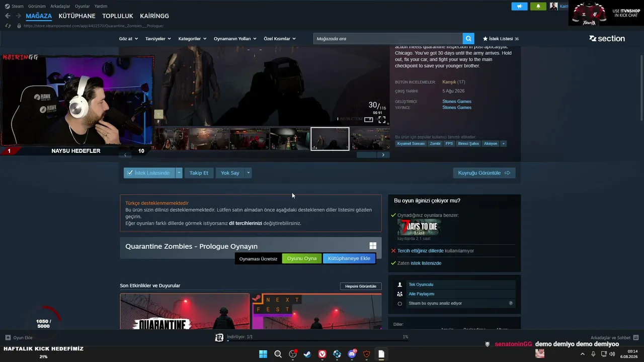Click the plus tag button
Screen dimensions: 644x362
pyautogui.click(x=503, y=144)
